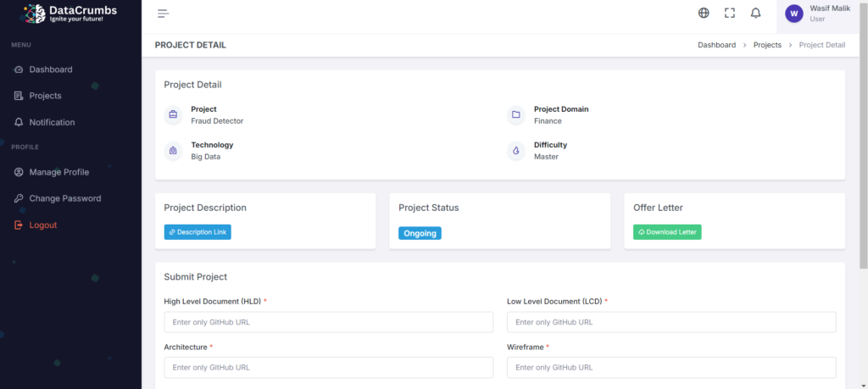
Task: Click the Manage Profile person icon
Action: click(x=19, y=172)
